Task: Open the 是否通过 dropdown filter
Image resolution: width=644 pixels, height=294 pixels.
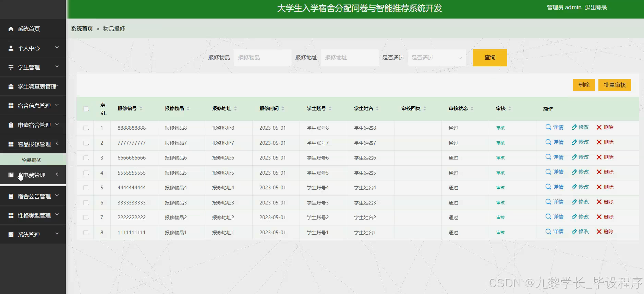Action: (437, 58)
